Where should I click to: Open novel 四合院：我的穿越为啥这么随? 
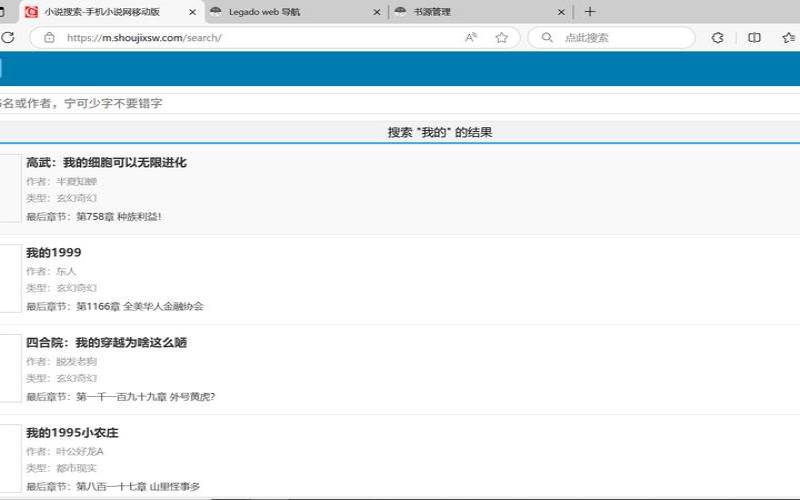pos(106,342)
